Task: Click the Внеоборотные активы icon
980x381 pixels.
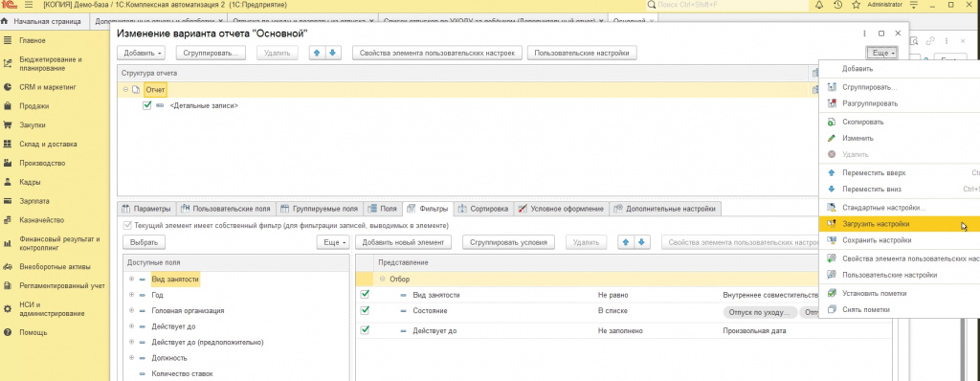Action: [x=8, y=266]
